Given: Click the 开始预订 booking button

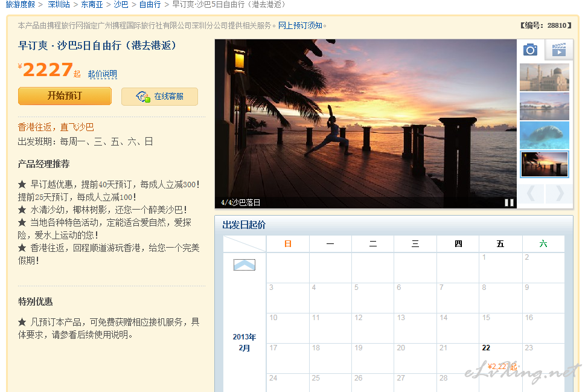Looking at the screenshot, I should coord(65,96).
